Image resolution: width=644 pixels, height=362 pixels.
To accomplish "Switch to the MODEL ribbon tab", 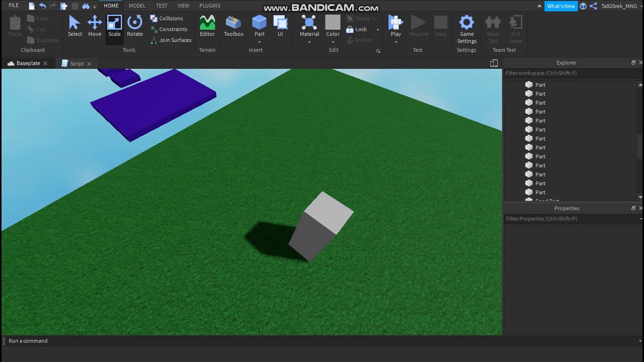I will click(x=137, y=6).
